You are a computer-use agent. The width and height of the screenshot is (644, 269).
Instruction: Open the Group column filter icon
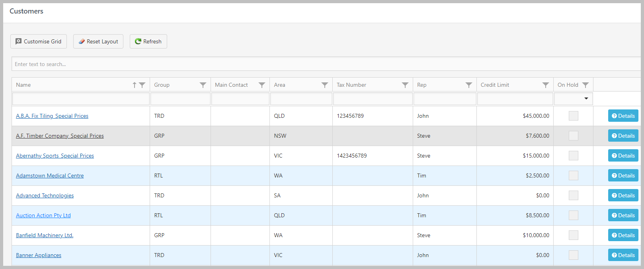pyautogui.click(x=203, y=85)
